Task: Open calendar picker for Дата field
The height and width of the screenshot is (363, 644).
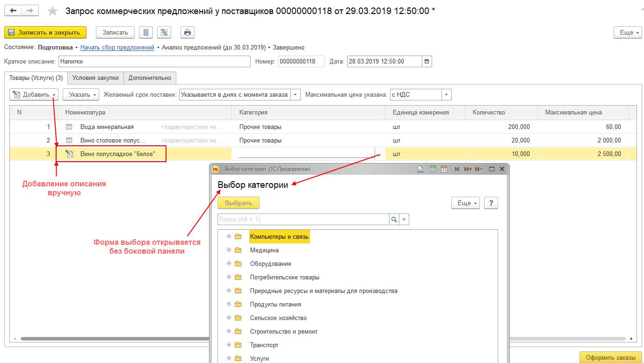Action: tap(427, 61)
